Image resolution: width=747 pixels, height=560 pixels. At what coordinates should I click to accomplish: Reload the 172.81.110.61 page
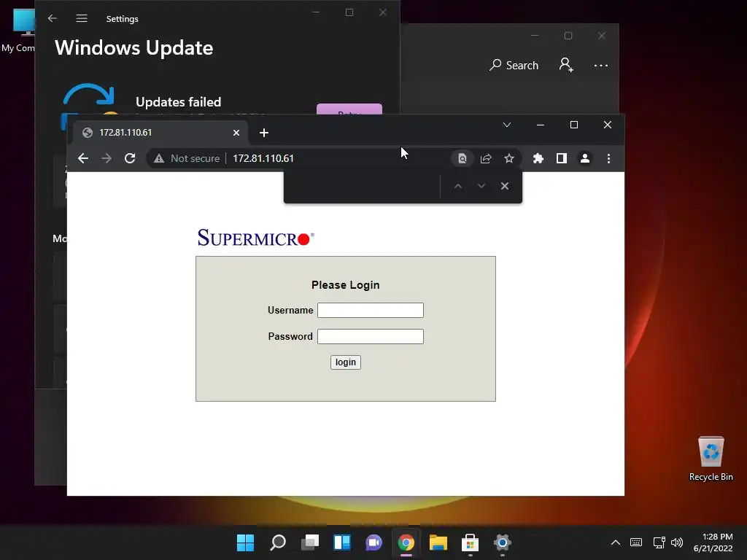130,158
